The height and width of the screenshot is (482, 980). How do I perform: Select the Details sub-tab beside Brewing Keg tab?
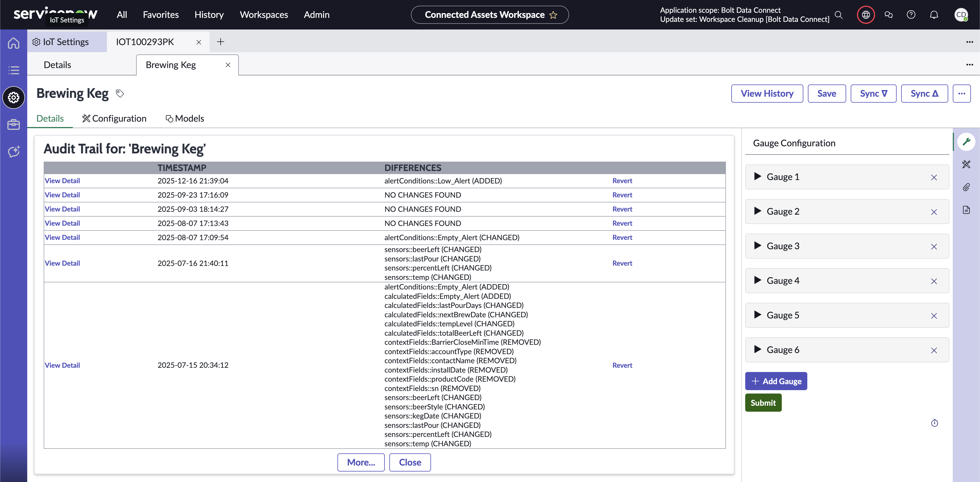58,65
